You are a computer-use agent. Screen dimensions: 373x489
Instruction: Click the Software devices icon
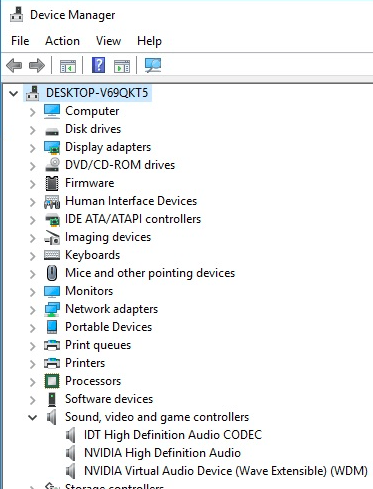tap(52, 399)
